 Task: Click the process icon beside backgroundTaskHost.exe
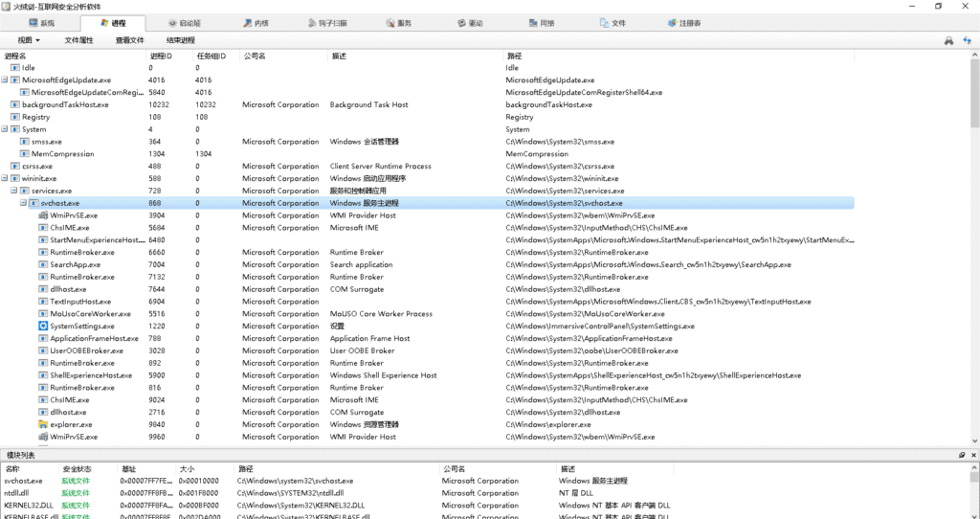tap(15, 104)
